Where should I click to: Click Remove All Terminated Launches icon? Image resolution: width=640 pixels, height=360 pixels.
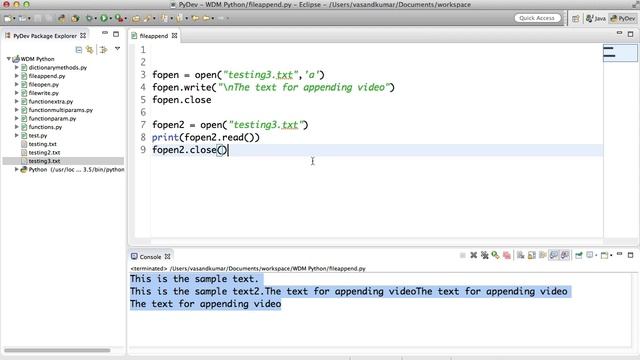(x=484, y=255)
